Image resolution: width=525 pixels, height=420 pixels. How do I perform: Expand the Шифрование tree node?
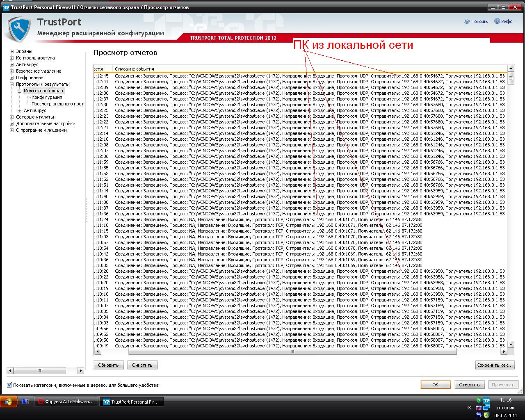(12, 78)
